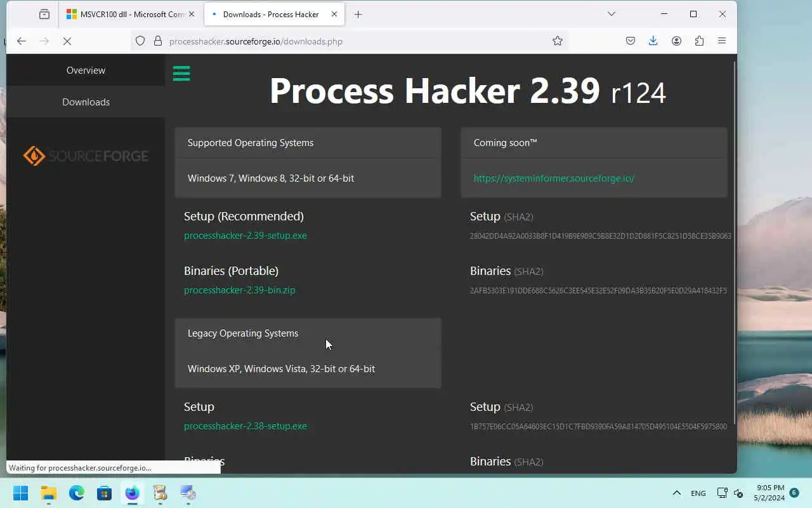Open the green hamburger menu icon
This screenshot has width=812, height=508.
[x=181, y=74]
